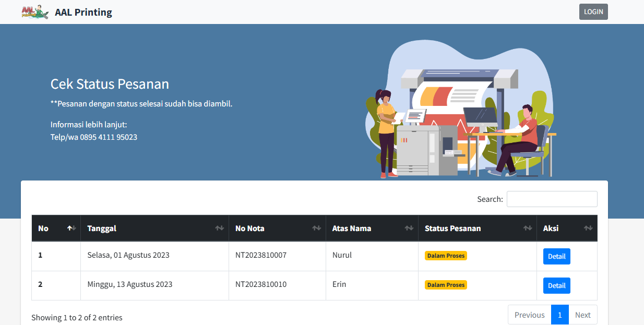The width and height of the screenshot is (644, 325).
Task: Click the sort icon beside Atas Nama header
Action: click(410, 228)
